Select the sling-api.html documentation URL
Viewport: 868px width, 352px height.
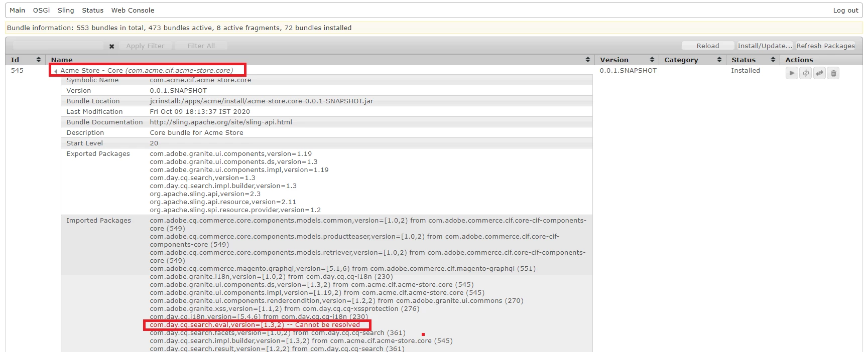pos(221,122)
